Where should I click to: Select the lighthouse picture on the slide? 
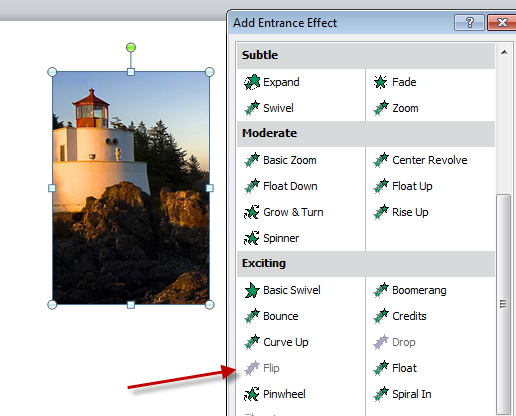pyautogui.click(x=131, y=188)
